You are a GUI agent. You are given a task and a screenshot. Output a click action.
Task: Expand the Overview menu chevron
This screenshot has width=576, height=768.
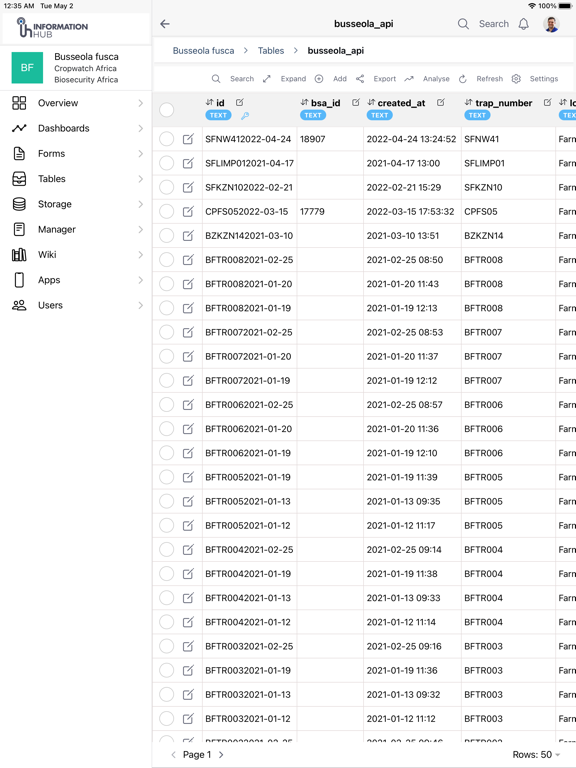coord(141,103)
